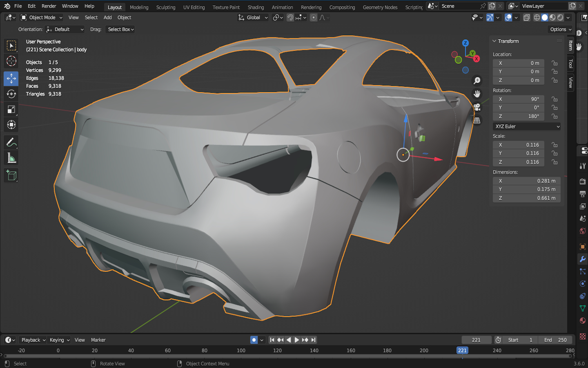
Task: Switch to the Sculpting workspace tab
Action: click(x=165, y=7)
